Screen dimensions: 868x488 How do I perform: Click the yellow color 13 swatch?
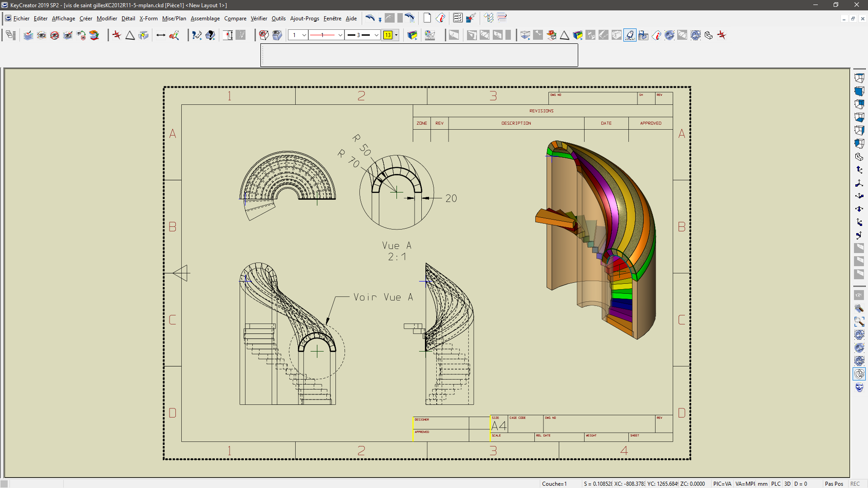(388, 35)
